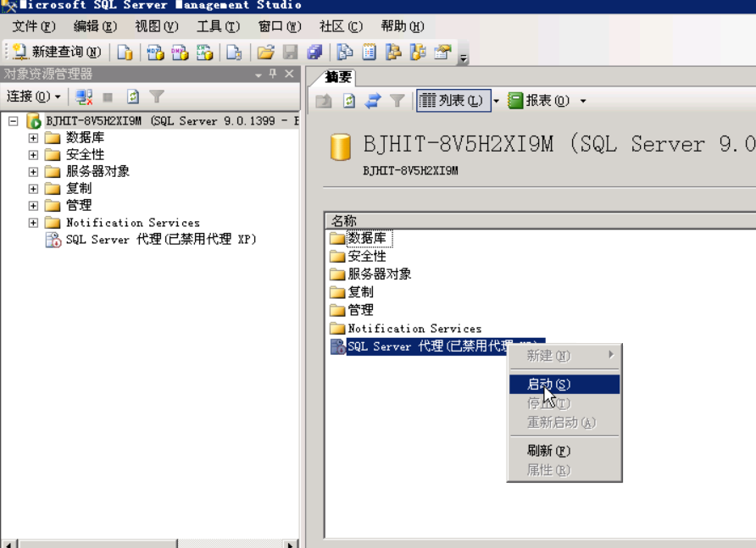Click the 报表 (Report) button

click(539, 101)
